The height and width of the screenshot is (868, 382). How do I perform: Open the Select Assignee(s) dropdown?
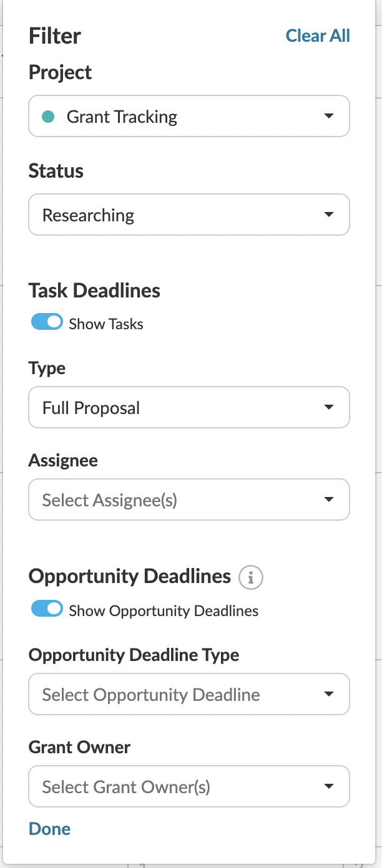(x=189, y=499)
